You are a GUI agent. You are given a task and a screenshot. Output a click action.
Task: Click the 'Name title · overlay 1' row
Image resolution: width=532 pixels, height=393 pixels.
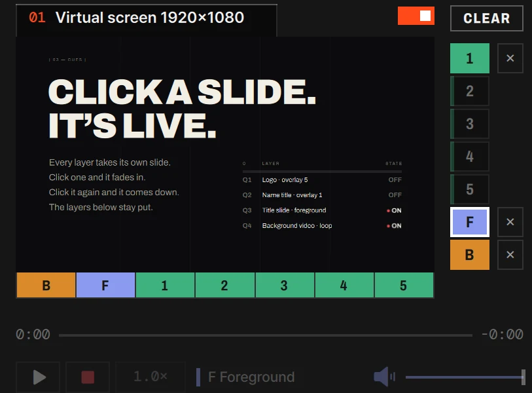(322, 195)
